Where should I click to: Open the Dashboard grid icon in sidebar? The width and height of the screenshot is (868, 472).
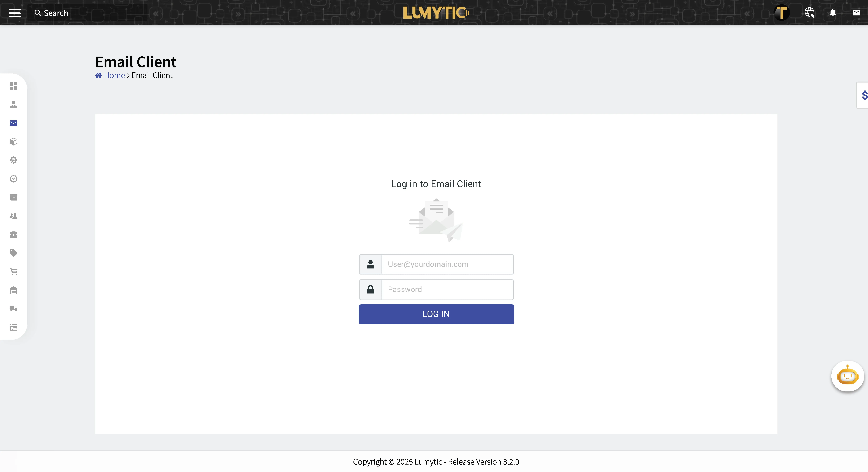point(13,86)
